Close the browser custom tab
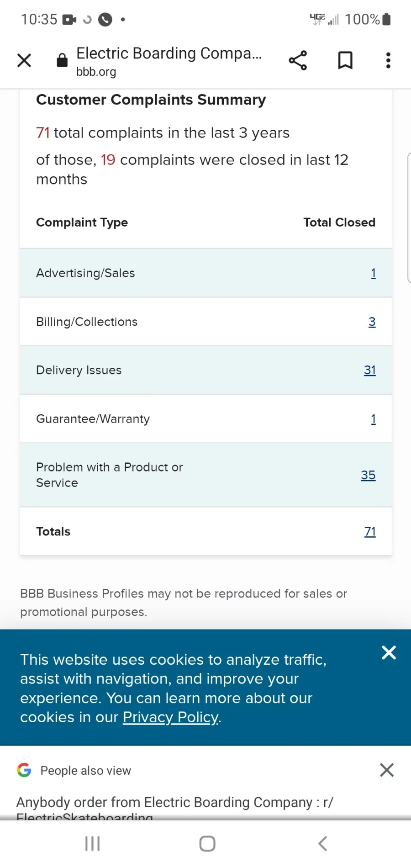The width and height of the screenshot is (411, 868). pos(24,60)
